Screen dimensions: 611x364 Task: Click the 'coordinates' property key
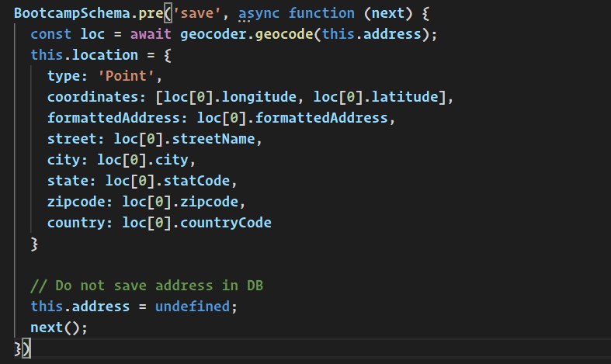tap(92, 97)
